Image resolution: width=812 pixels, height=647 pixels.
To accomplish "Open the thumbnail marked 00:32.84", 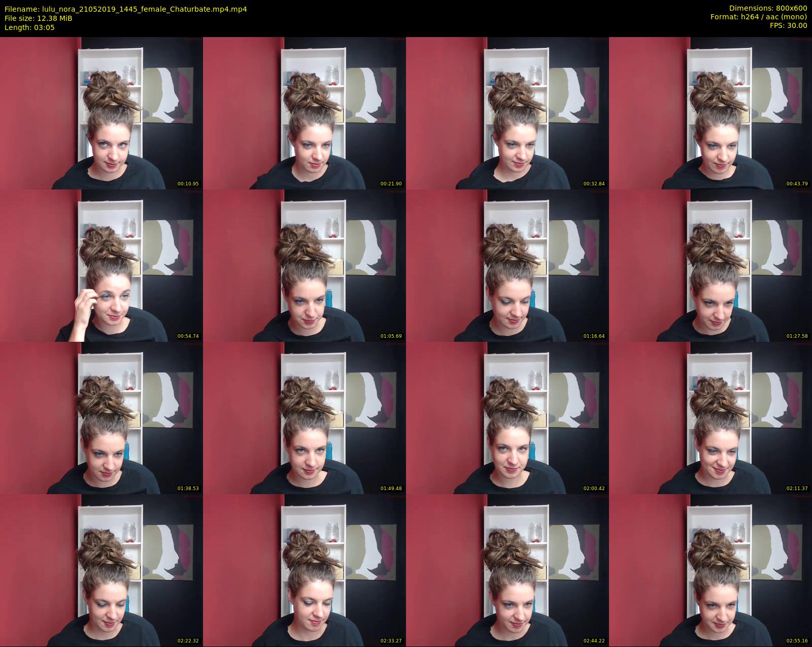I will click(x=507, y=113).
